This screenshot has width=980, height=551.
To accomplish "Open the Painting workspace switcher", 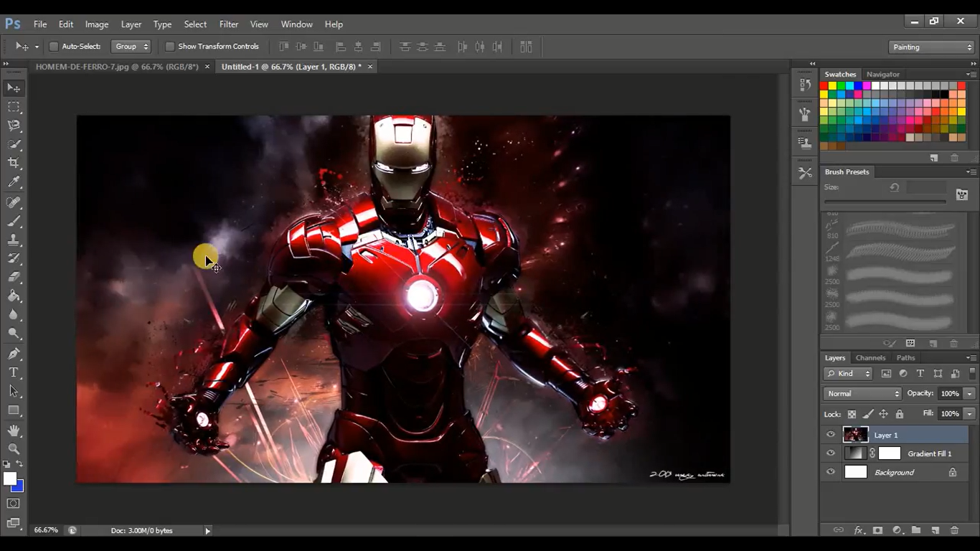I will click(x=930, y=47).
